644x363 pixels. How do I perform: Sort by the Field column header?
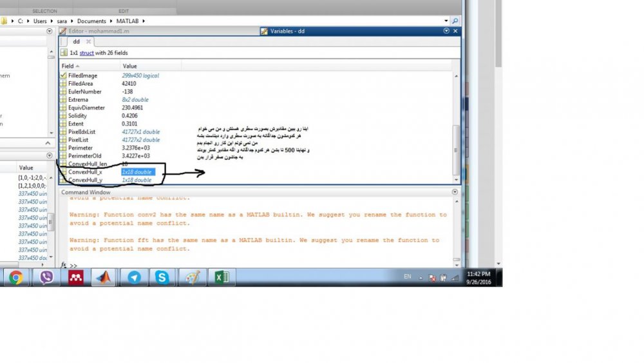pos(70,66)
